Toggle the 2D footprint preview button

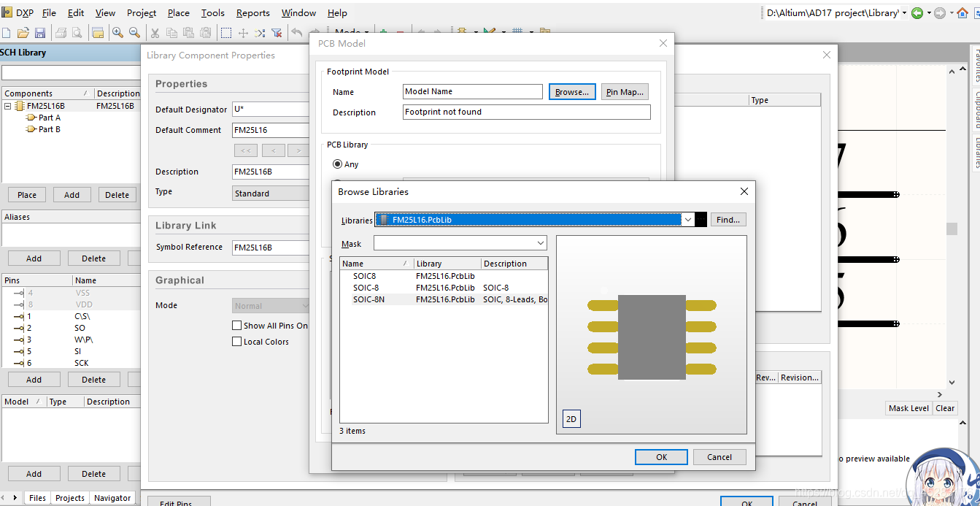click(x=571, y=419)
